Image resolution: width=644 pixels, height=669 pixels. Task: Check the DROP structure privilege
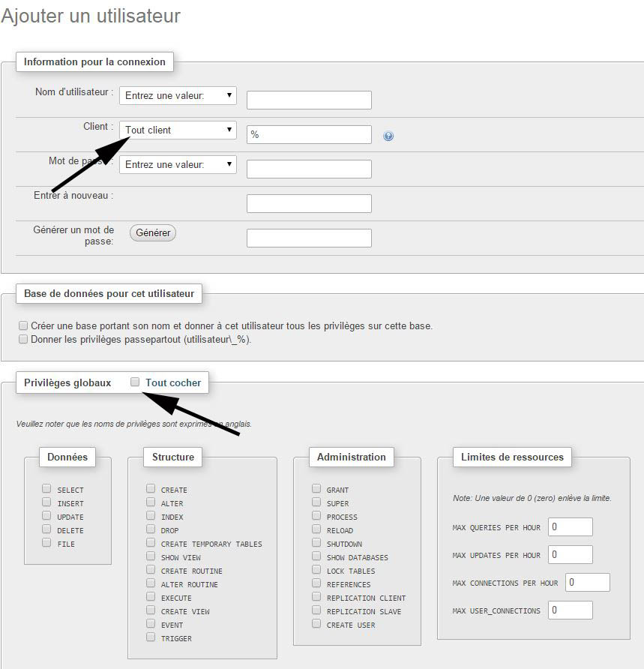point(151,529)
